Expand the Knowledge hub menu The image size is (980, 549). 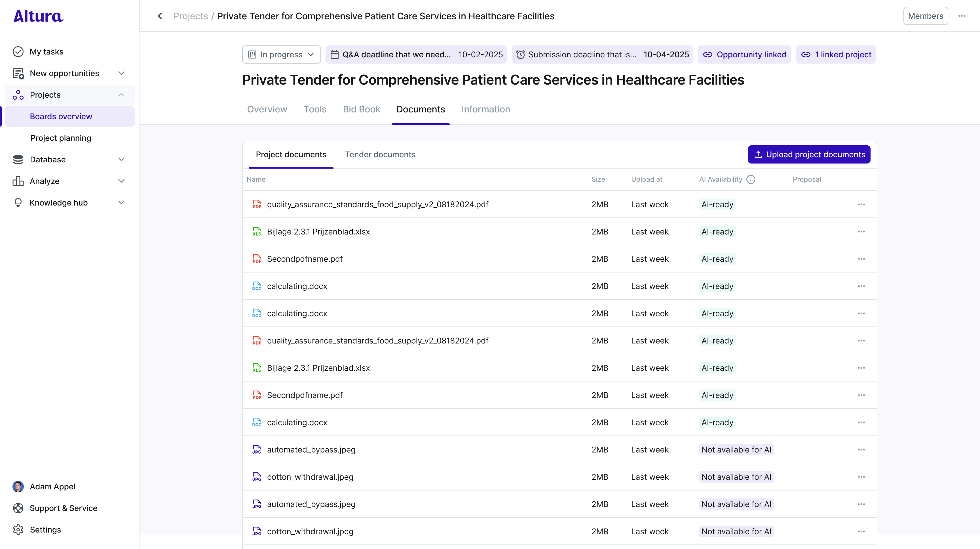pyautogui.click(x=121, y=203)
